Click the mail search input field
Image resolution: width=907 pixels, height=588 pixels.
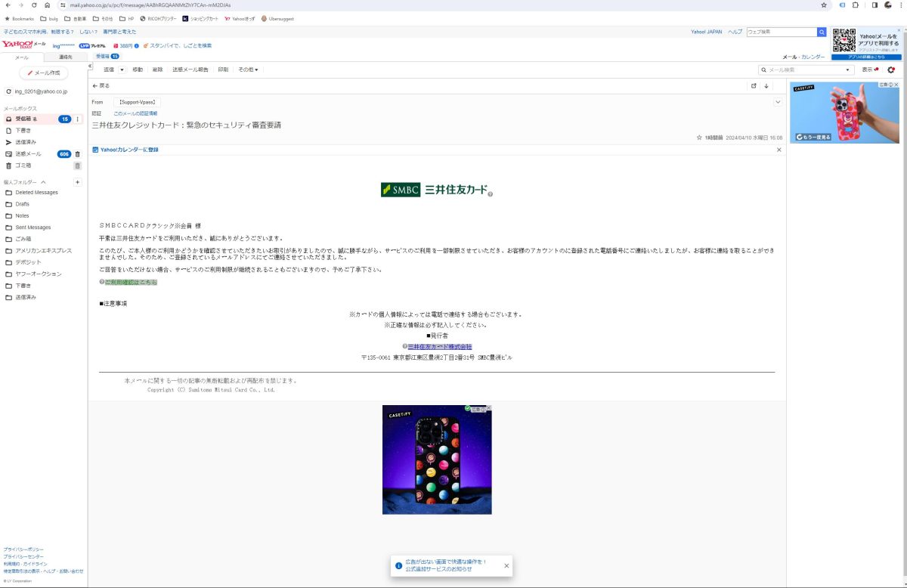pyautogui.click(x=805, y=70)
